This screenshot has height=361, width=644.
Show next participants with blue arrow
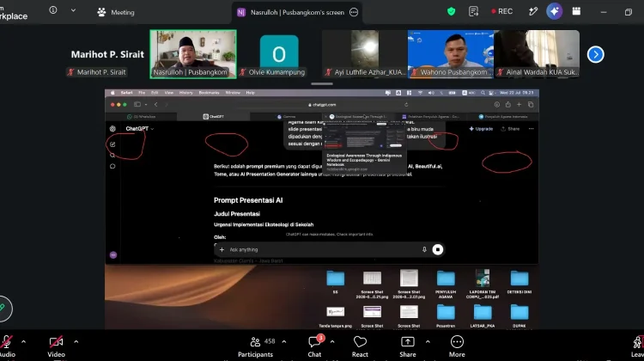click(596, 54)
